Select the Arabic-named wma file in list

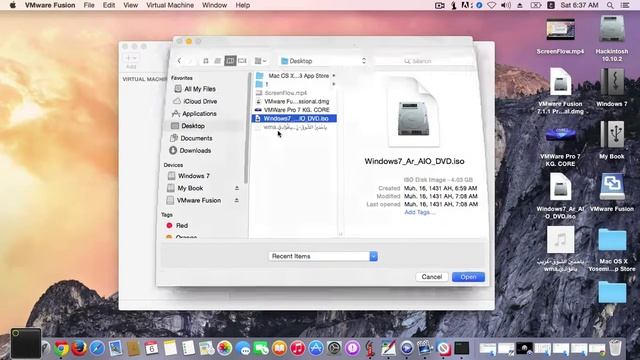click(294, 127)
